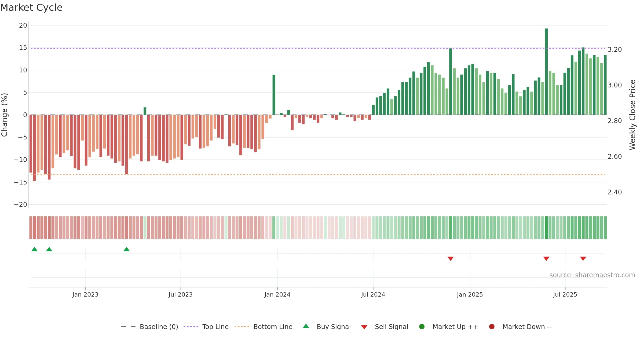Click the tallest green bar near 19 percent
The image size is (644, 362).
click(x=546, y=72)
